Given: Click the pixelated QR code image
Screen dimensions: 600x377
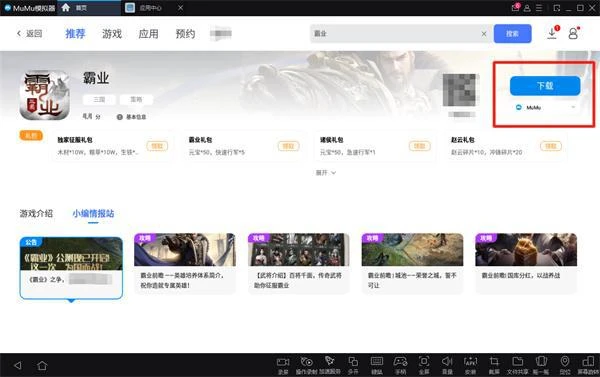Looking at the screenshot, I should pyautogui.click(x=459, y=90).
